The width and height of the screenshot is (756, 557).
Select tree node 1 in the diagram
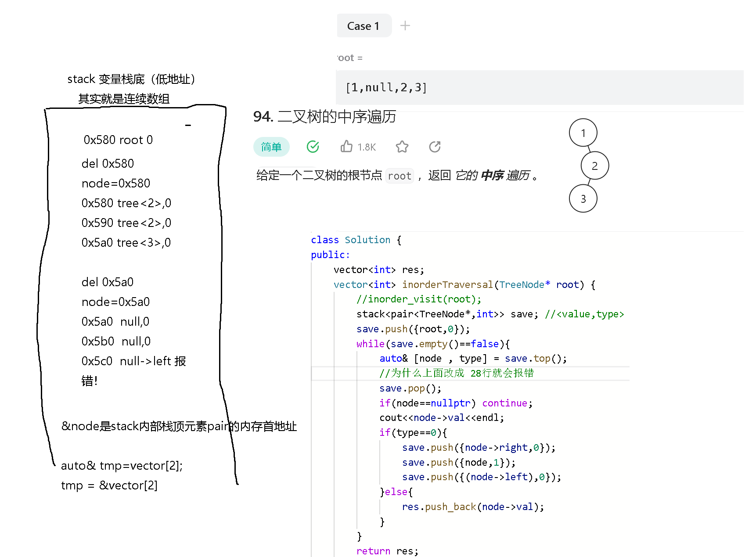click(x=583, y=133)
